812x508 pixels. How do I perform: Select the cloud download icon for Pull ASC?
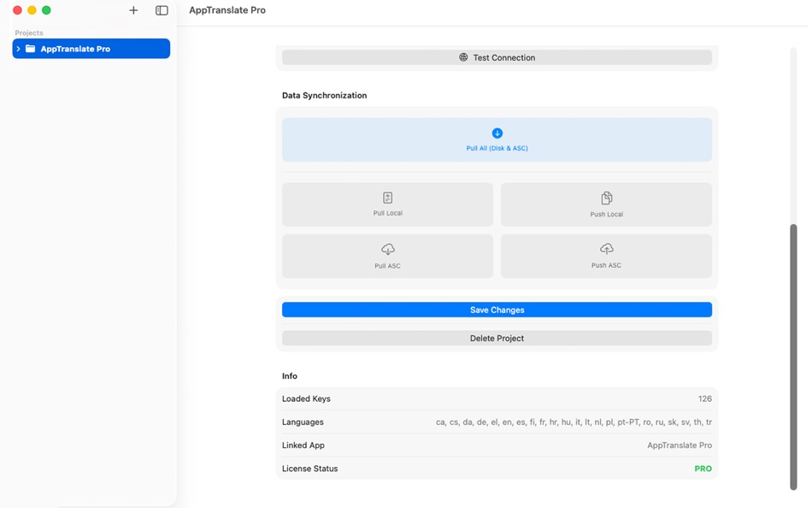[x=387, y=250]
